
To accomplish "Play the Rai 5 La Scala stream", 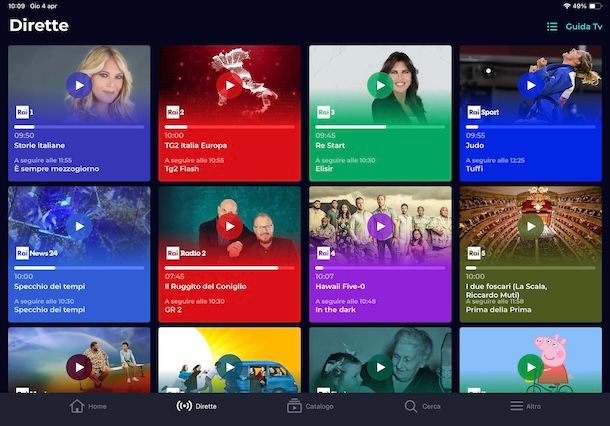I will 531,226.
